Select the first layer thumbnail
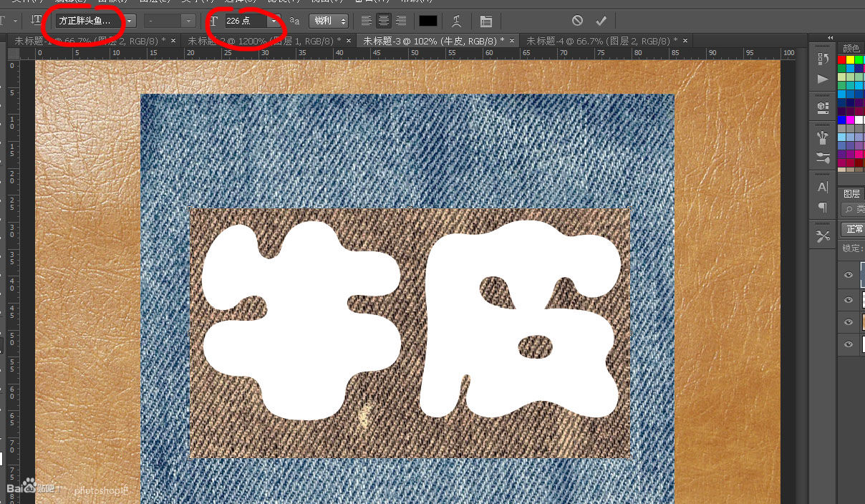The image size is (865, 504). click(862, 275)
